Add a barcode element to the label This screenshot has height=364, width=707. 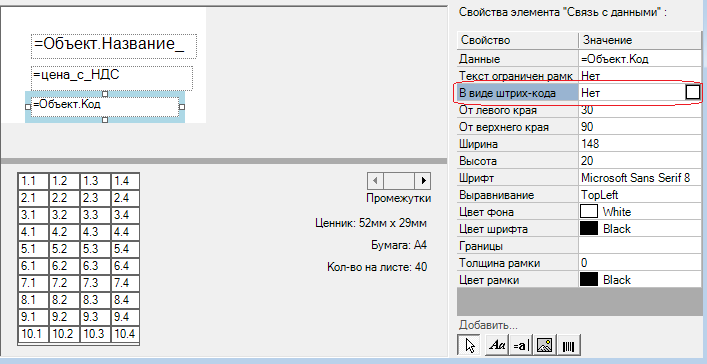(569, 345)
